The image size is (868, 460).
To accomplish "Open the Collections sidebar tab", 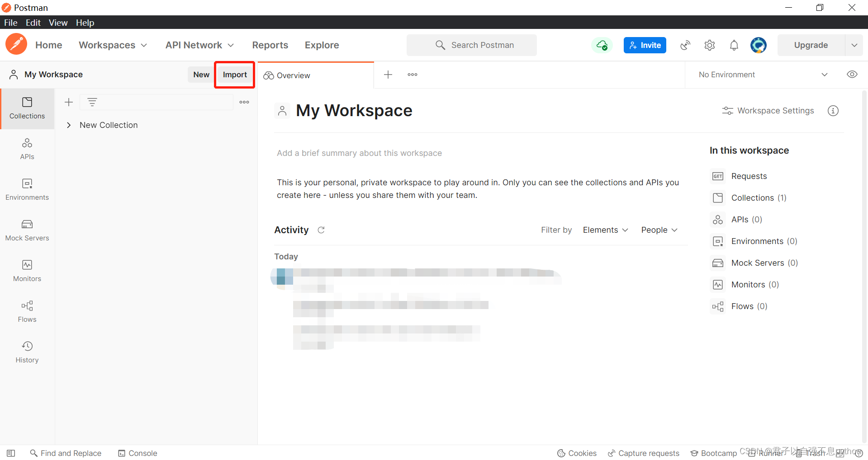I will pyautogui.click(x=27, y=108).
